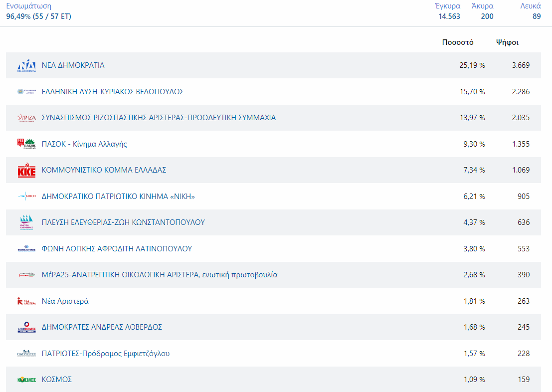The width and height of the screenshot is (552, 392).
Task: Click the Λευκά label
Action: pyautogui.click(x=531, y=6)
